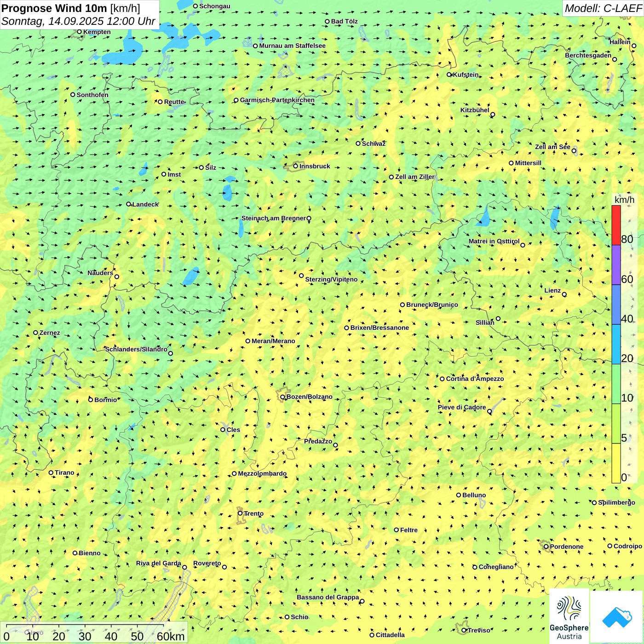Viewport: 644px width, 644px height.
Task: Click the 'Spilimbergo' label
Action: tap(616, 502)
